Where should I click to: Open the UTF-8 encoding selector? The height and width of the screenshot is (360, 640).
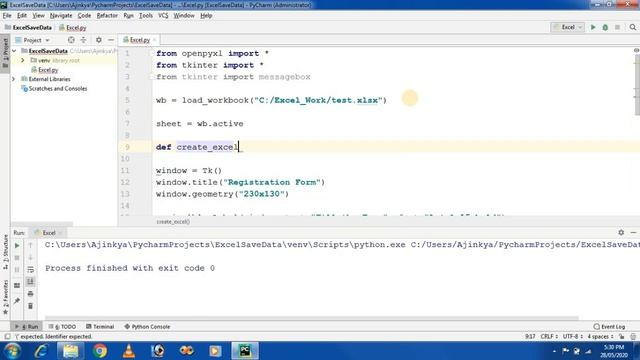[573, 337]
